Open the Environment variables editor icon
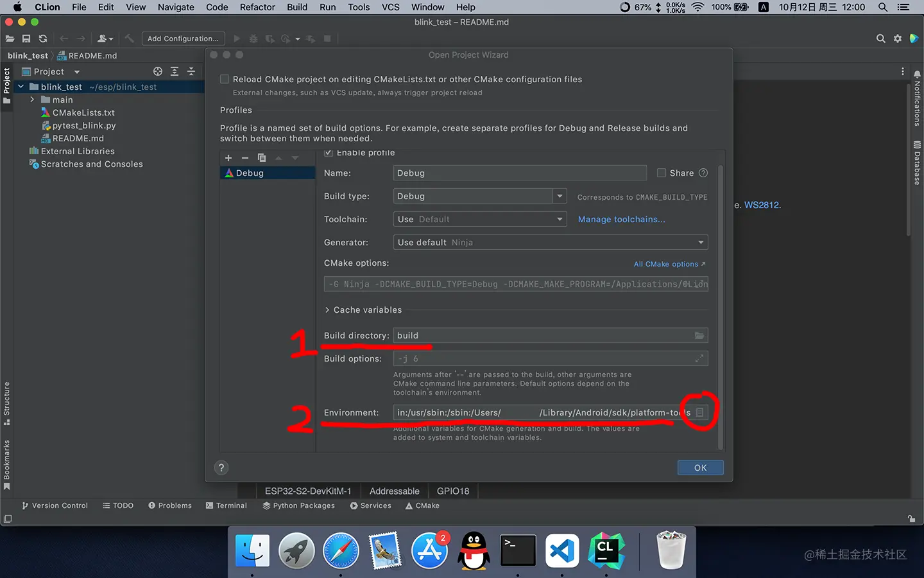The image size is (924, 578). tap(700, 412)
